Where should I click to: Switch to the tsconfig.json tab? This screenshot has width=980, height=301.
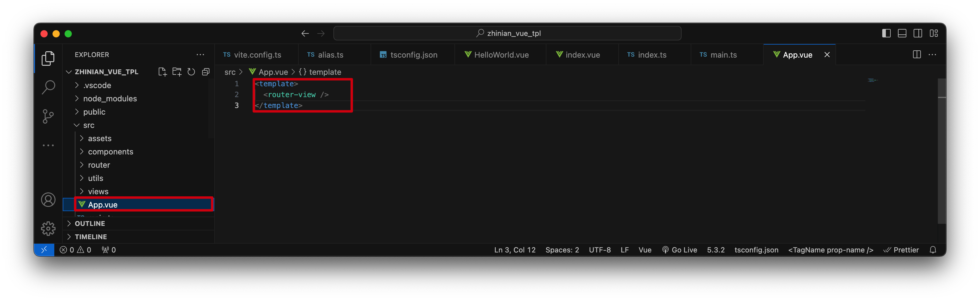412,55
